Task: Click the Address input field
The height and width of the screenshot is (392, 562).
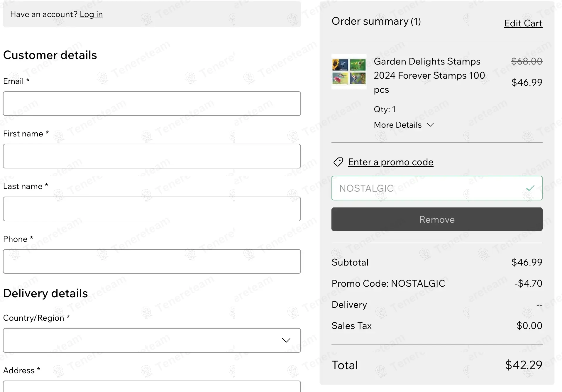Action: (152, 387)
